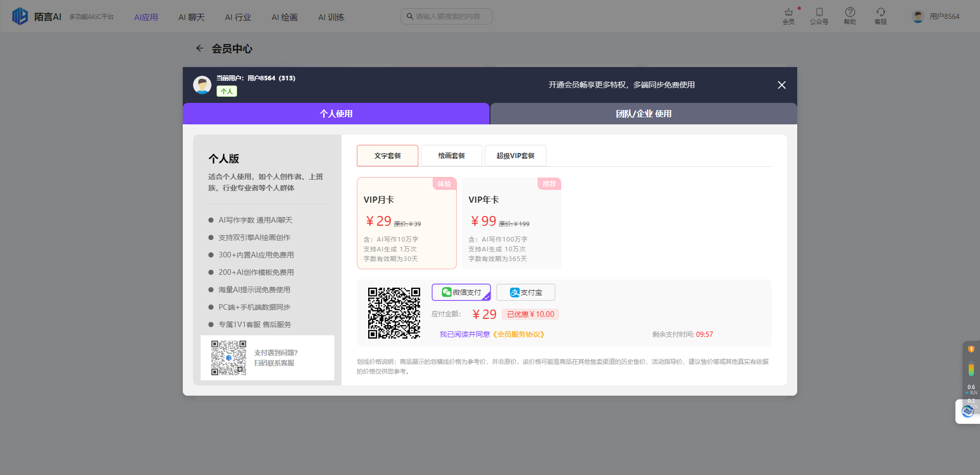The width and height of the screenshot is (980, 475).
Task: Open the 帮助 help icon
Action: (850, 14)
